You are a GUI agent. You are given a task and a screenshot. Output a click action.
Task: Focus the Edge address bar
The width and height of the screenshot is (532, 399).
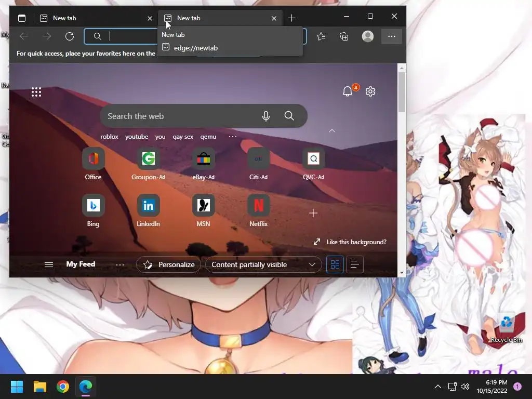pos(195,36)
